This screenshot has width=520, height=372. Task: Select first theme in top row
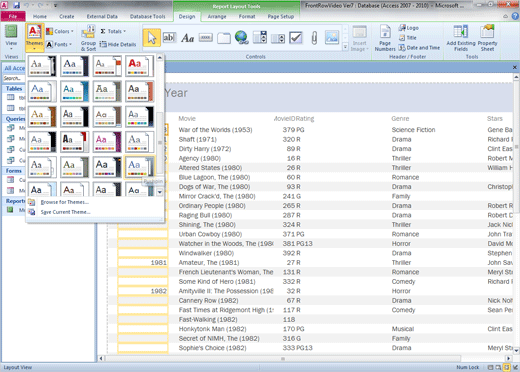42,66
